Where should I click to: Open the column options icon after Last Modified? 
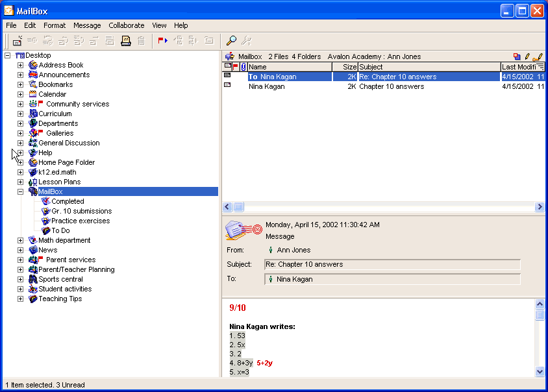click(540, 67)
